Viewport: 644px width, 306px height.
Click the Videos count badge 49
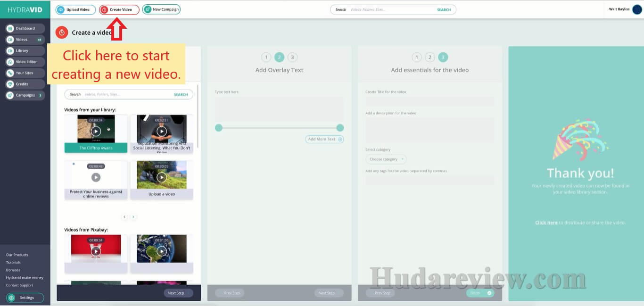pyautogui.click(x=40, y=40)
